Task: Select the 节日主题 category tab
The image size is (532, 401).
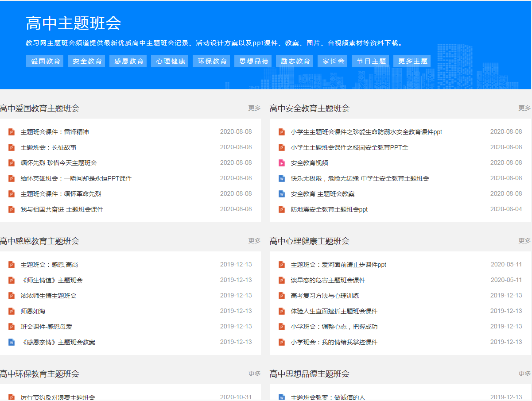Action: pos(371,61)
